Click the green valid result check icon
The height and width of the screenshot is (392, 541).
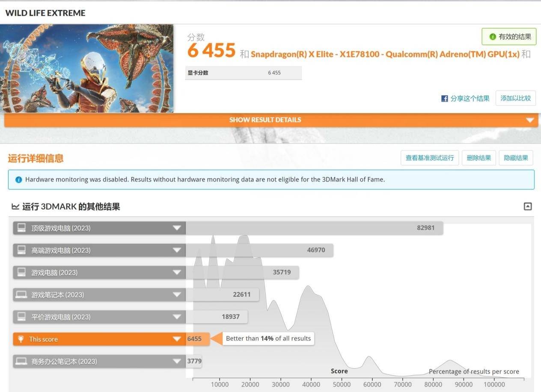tap(493, 37)
